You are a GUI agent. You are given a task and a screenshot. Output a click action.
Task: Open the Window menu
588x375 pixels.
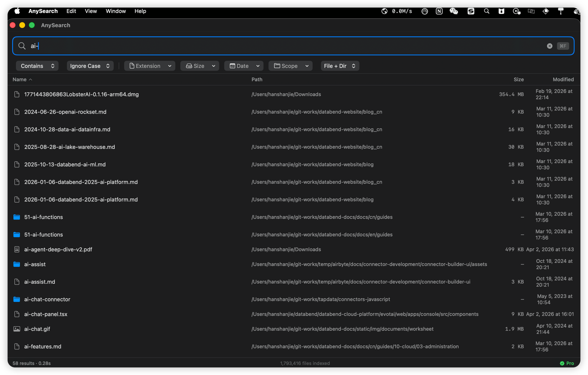tap(116, 11)
